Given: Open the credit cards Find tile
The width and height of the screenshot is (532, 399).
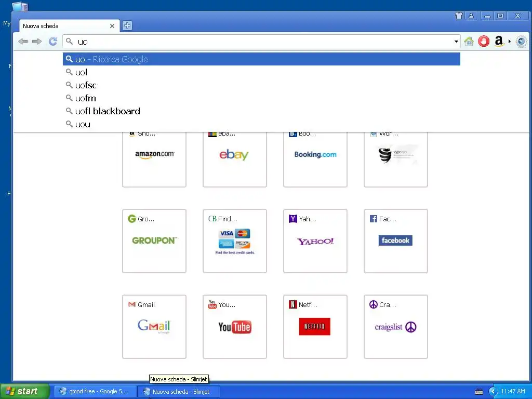Looking at the screenshot, I should point(235,241).
